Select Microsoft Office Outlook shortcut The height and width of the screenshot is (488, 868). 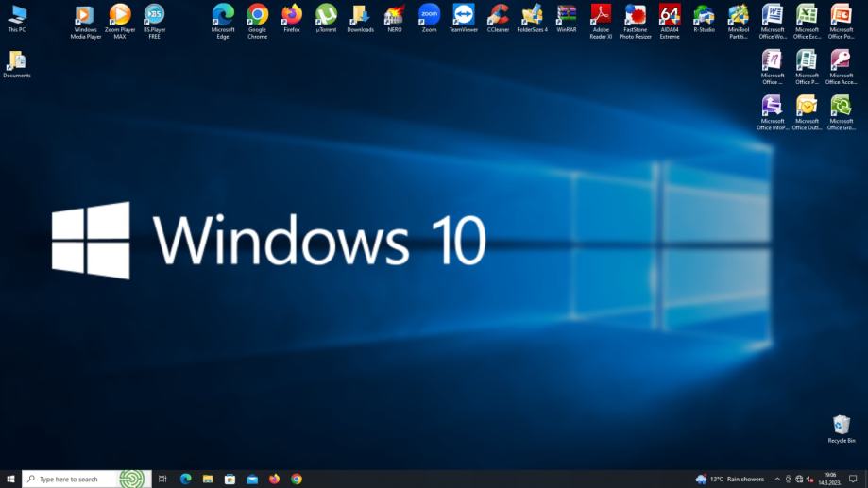click(807, 112)
